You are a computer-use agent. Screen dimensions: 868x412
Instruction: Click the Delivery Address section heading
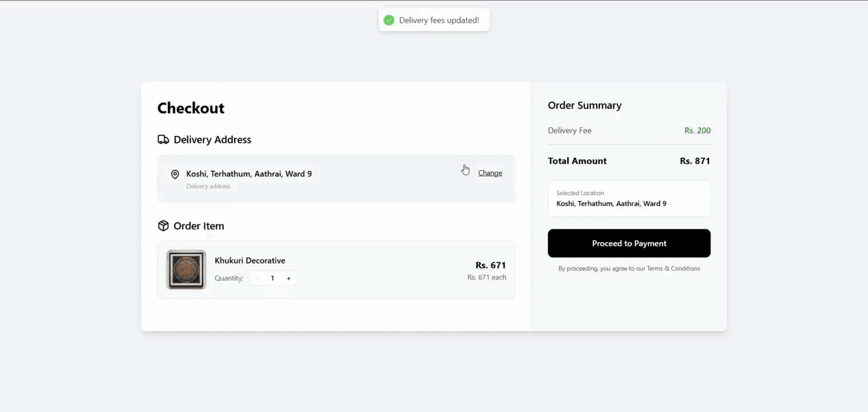click(x=212, y=140)
